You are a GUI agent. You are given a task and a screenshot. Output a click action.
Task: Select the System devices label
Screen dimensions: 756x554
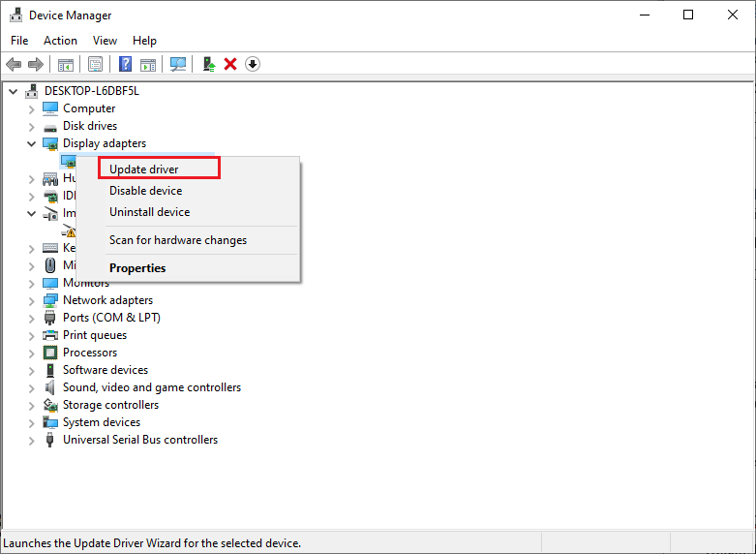(x=102, y=422)
